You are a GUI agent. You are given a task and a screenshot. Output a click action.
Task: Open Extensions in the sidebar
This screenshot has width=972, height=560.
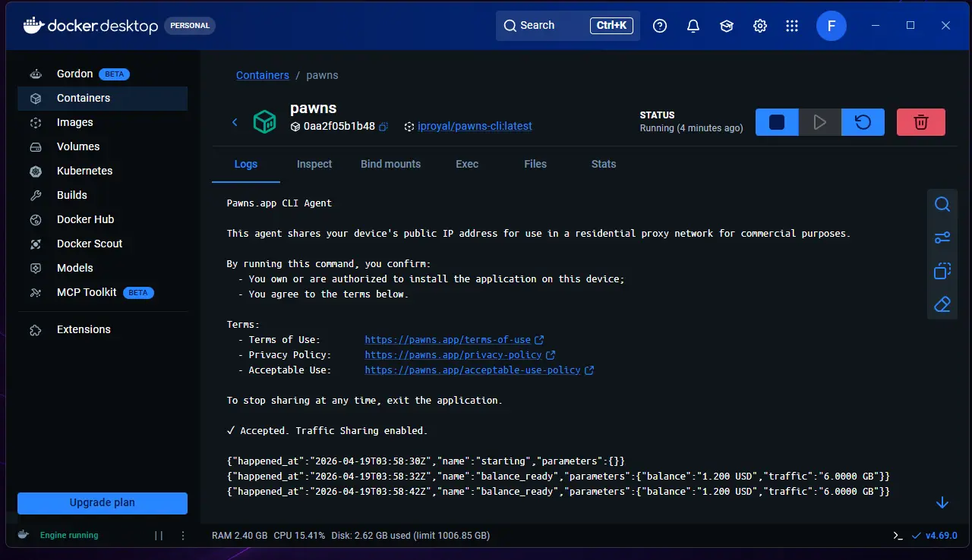pos(103,329)
